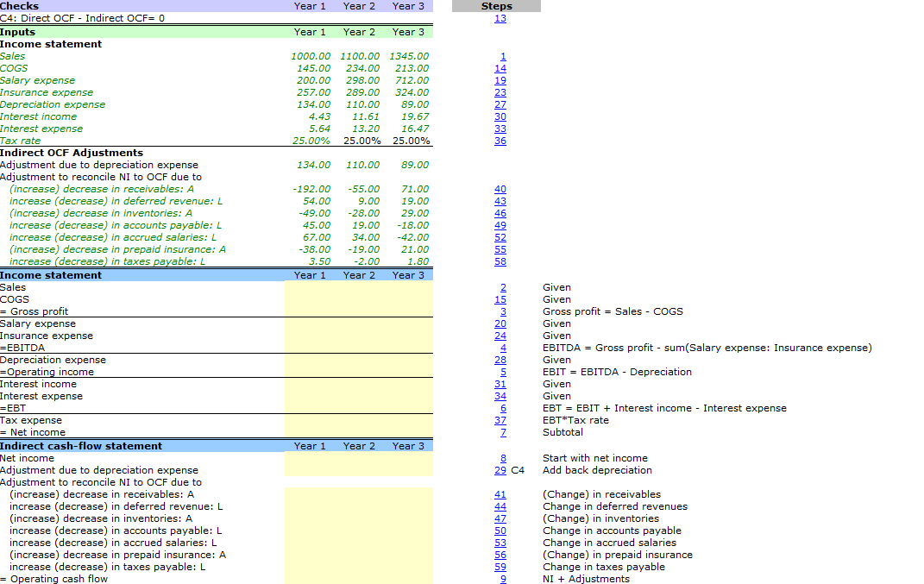Viewport: 924px width, 584px height.
Task: Open step 3 link for Gross profit formula
Action: [503, 311]
